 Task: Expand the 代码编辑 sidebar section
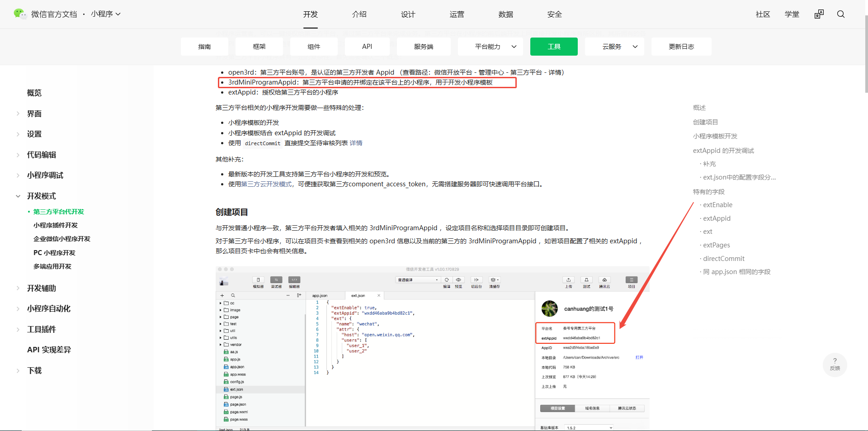pyautogui.click(x=18, y=155)
